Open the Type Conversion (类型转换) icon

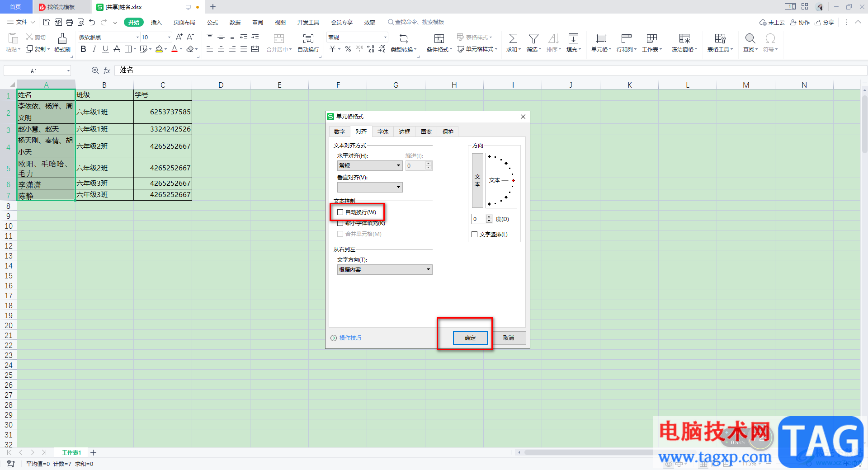click(x=404, y=38)
